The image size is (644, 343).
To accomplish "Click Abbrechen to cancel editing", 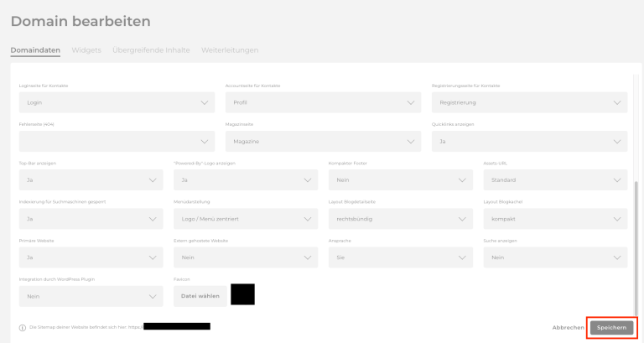I will [568, 327].
